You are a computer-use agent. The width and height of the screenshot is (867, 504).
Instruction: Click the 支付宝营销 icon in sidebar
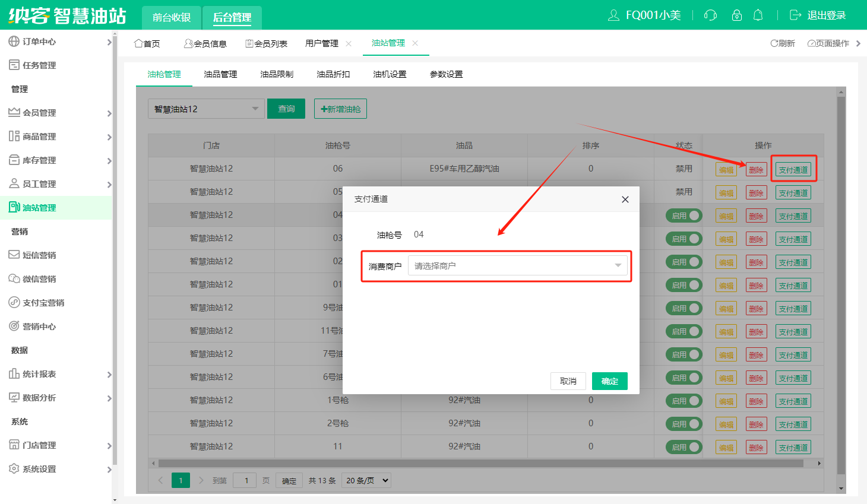coord(14,303)
